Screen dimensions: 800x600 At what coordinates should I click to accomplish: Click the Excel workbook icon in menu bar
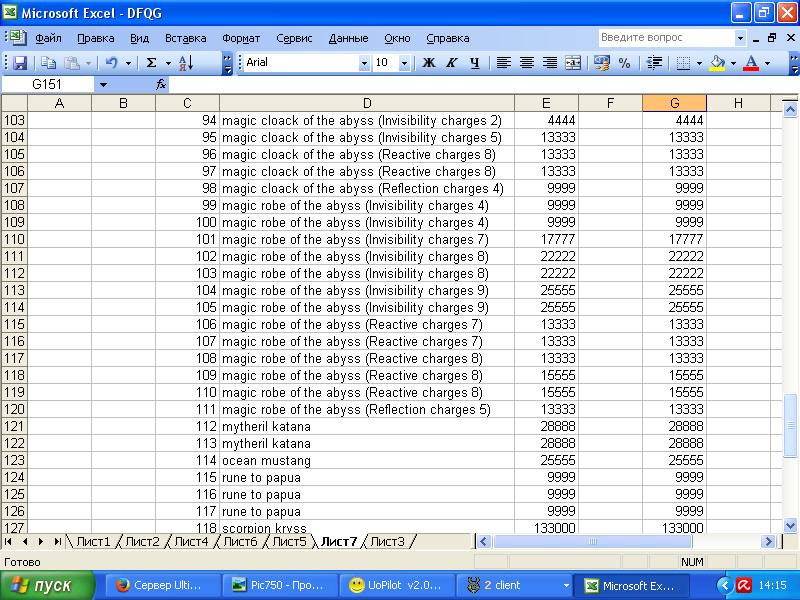pos(18,37)
